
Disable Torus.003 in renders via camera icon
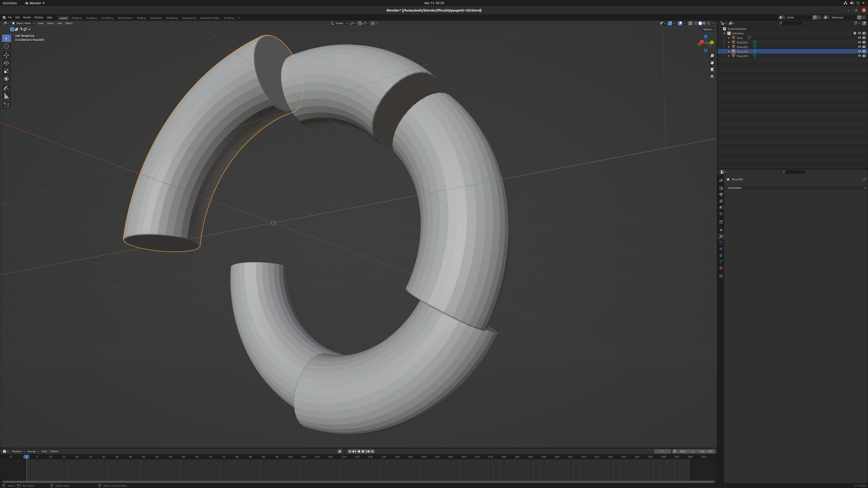[864, 52]
